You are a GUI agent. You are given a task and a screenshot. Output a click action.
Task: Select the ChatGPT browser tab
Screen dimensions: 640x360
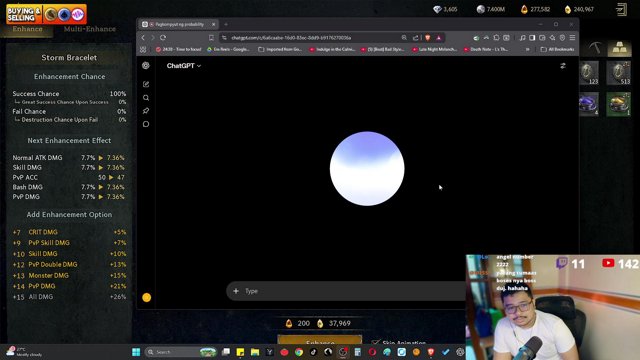[178, 24]
